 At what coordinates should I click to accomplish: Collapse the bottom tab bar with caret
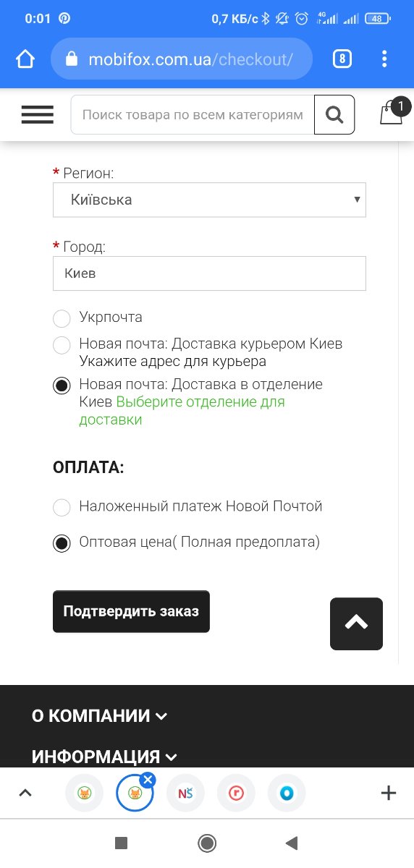[x=25, y=793]
